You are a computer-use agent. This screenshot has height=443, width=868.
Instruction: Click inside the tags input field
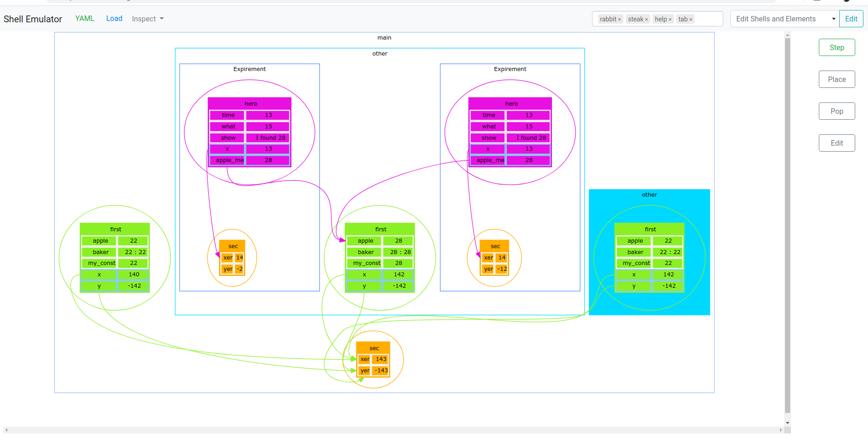(708, 19)
